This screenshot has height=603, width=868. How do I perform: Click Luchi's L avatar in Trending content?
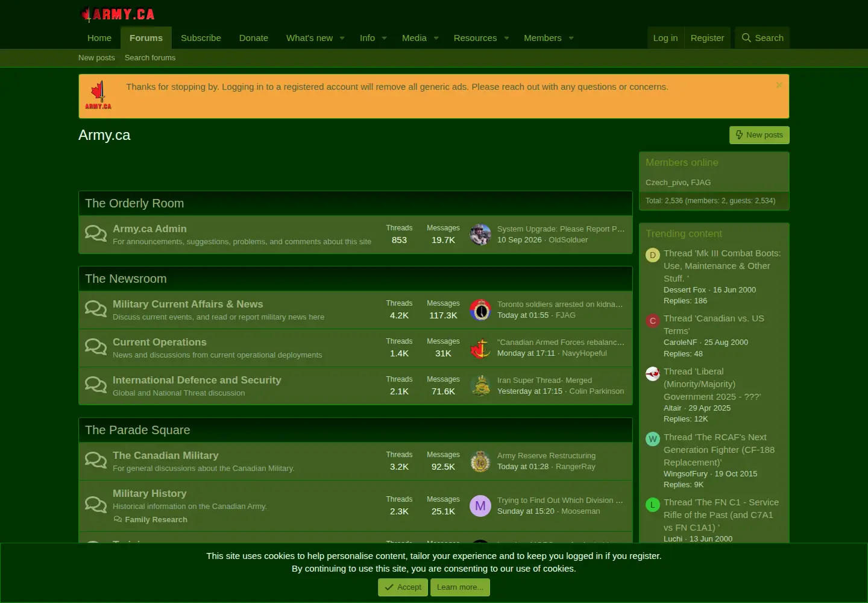click(653, 505)
